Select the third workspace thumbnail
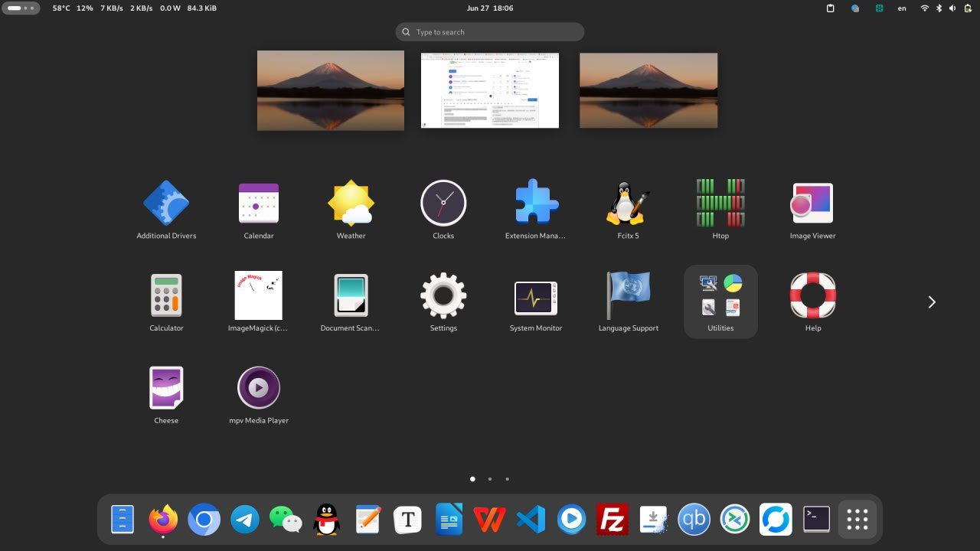Screen dimensions: 980x551 click(x=648, y=90)
